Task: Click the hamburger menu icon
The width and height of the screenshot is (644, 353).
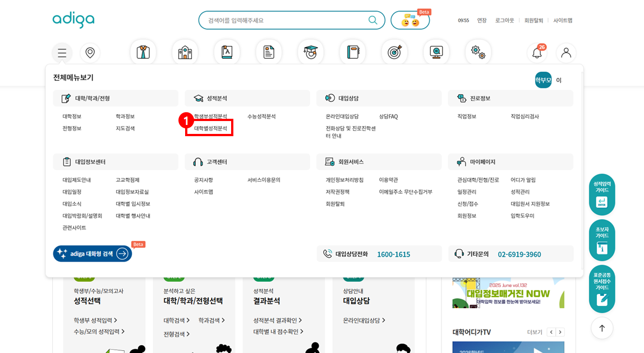Action: [62, 53]
